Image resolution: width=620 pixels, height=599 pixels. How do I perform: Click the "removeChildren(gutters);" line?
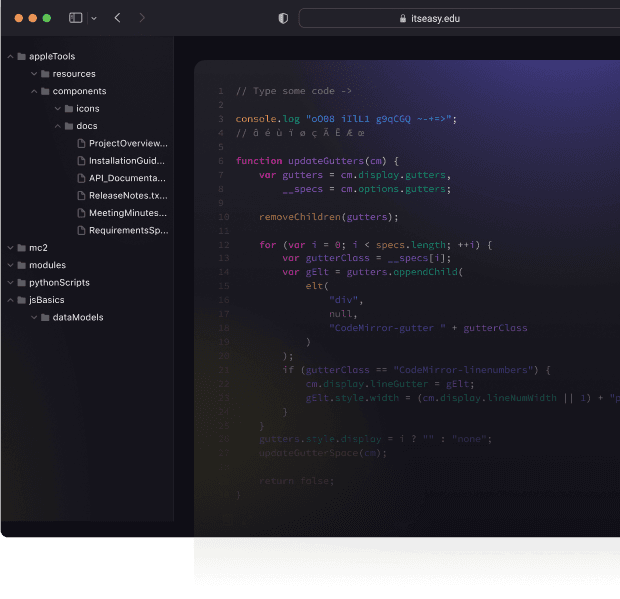click(329, 217)
